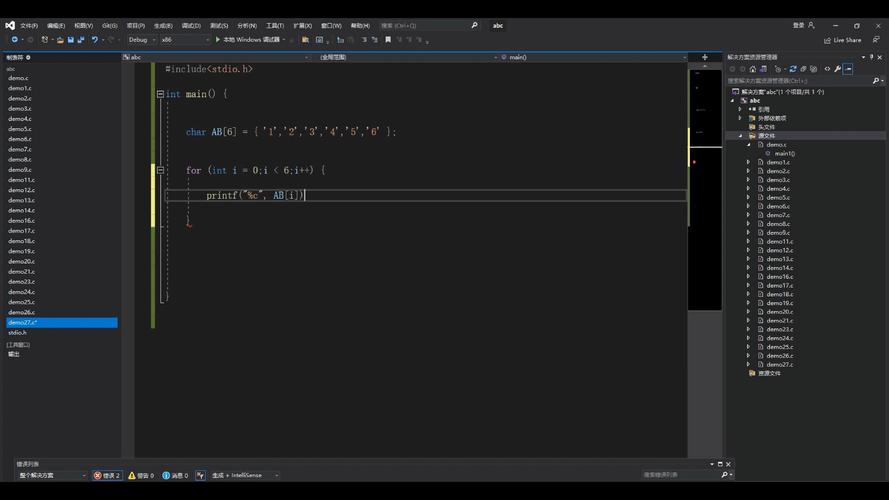This screenshot has width=889, height=500.
Task: Open the Entire Solution scope dropdown in Error List
Action: tap(52, 476)
